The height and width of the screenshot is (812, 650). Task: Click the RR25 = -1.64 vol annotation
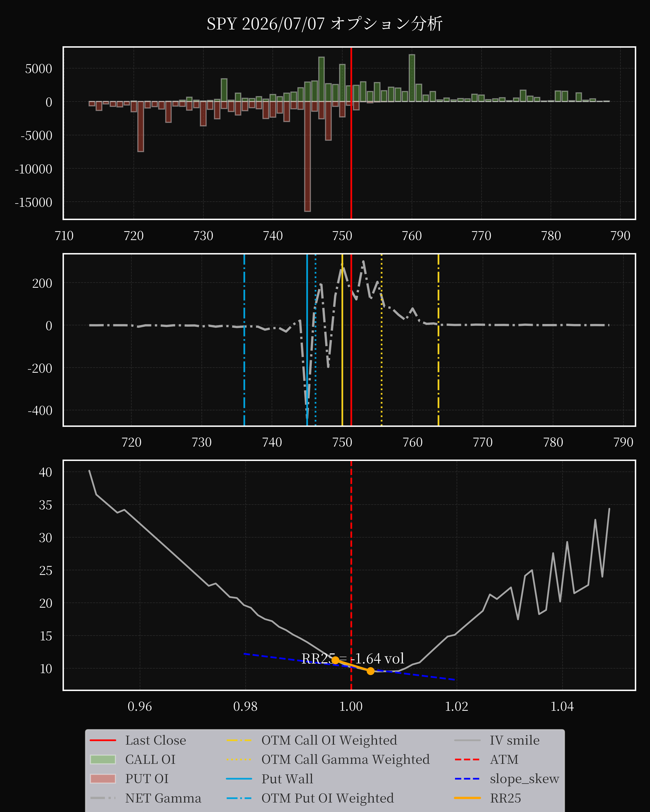pos(353,658)
